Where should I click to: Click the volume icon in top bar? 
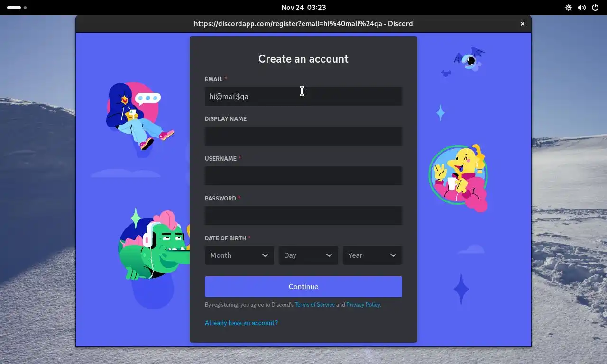click(x=582, y=8)
